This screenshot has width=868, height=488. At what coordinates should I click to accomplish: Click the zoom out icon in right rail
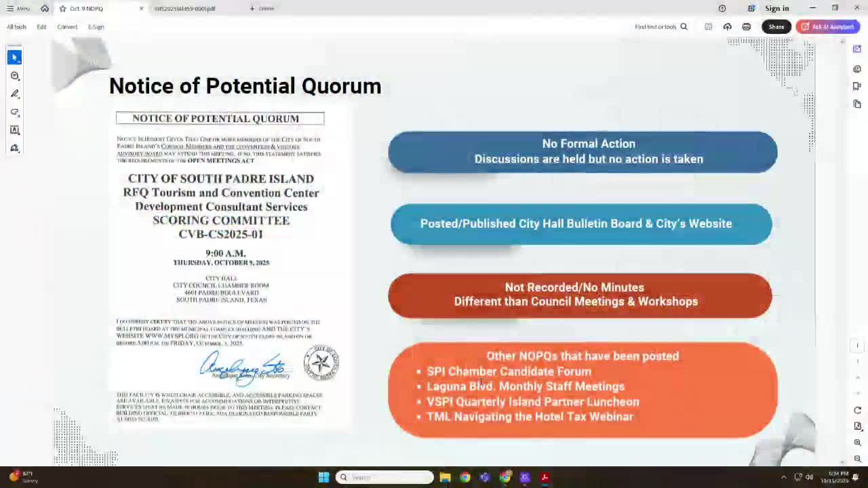(x=857, y=458)
